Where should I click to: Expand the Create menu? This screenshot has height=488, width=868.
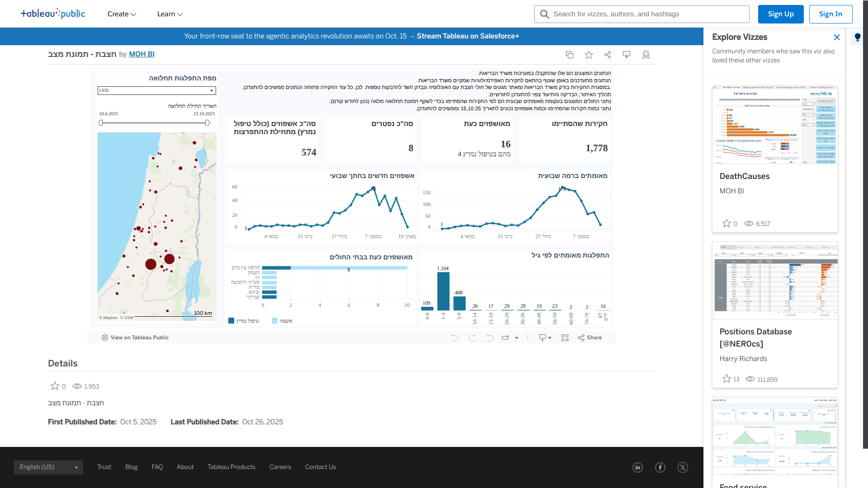point(122,14)
